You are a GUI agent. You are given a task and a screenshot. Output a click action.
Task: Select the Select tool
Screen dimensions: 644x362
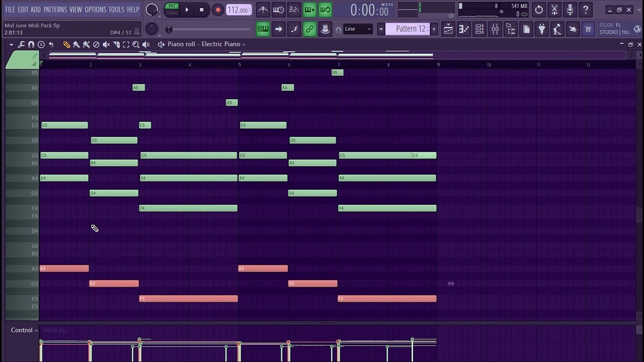[126, 44]
